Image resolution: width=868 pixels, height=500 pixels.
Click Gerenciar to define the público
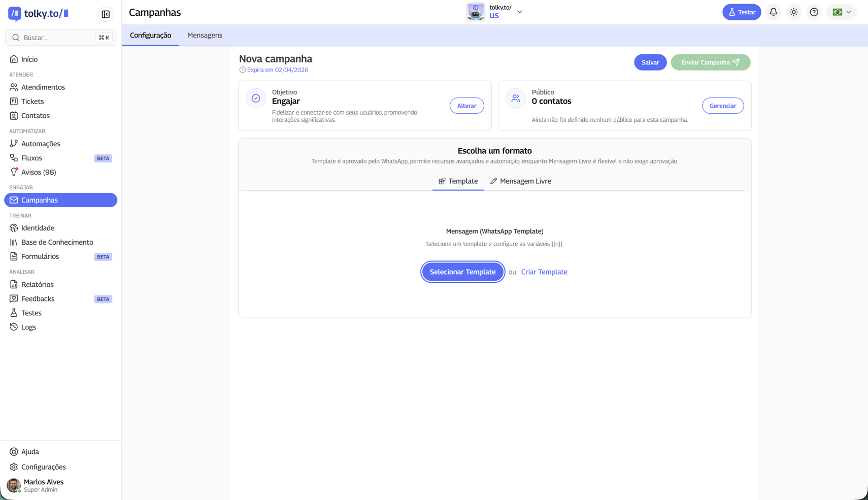point(723,106)
